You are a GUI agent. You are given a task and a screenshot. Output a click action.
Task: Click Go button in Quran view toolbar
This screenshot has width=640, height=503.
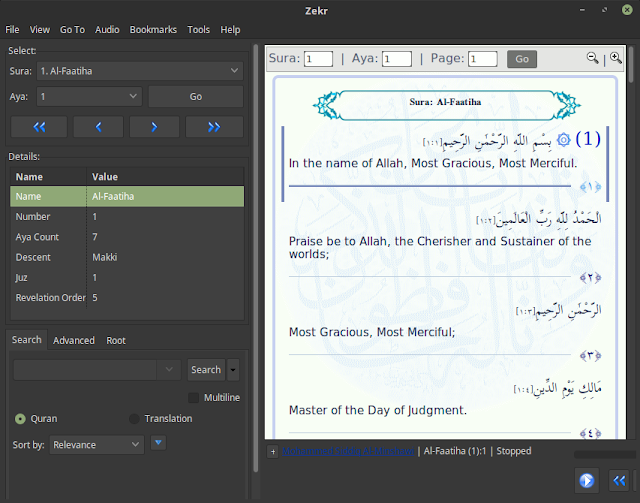click(522, 59)
